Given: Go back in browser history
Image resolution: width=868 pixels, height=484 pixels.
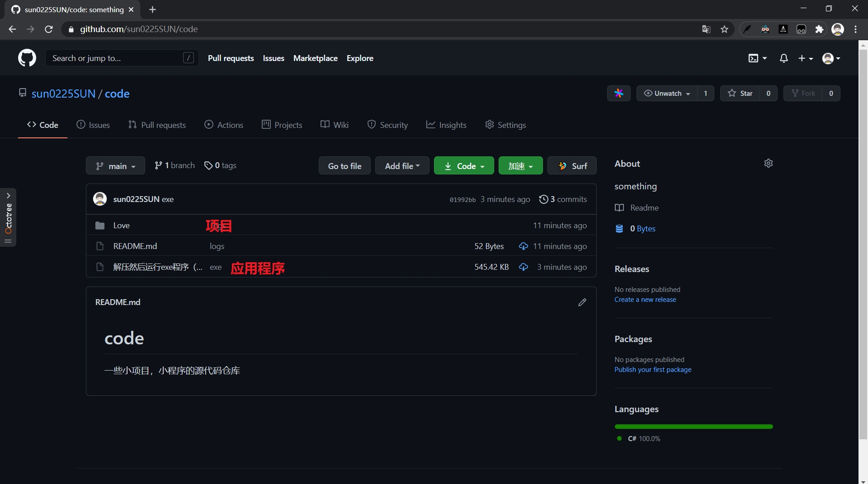Looking at the screenshot, I should [12, 29].
